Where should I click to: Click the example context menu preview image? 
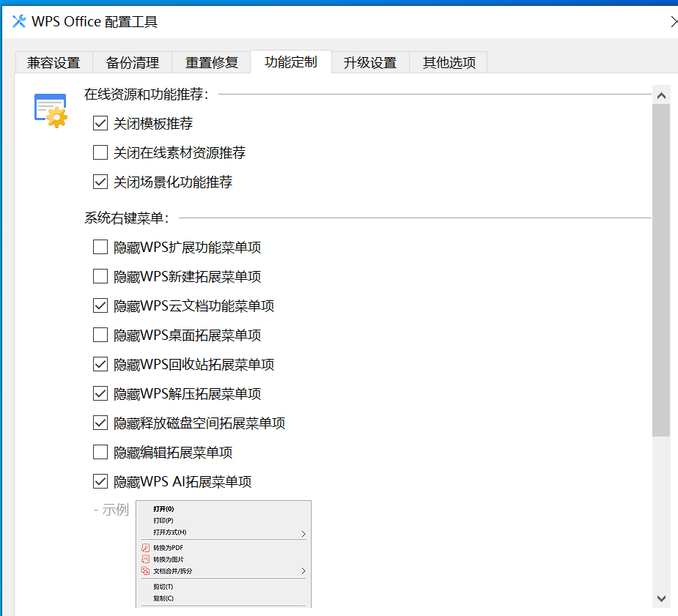pyautogui.click(x=224, y=554)
